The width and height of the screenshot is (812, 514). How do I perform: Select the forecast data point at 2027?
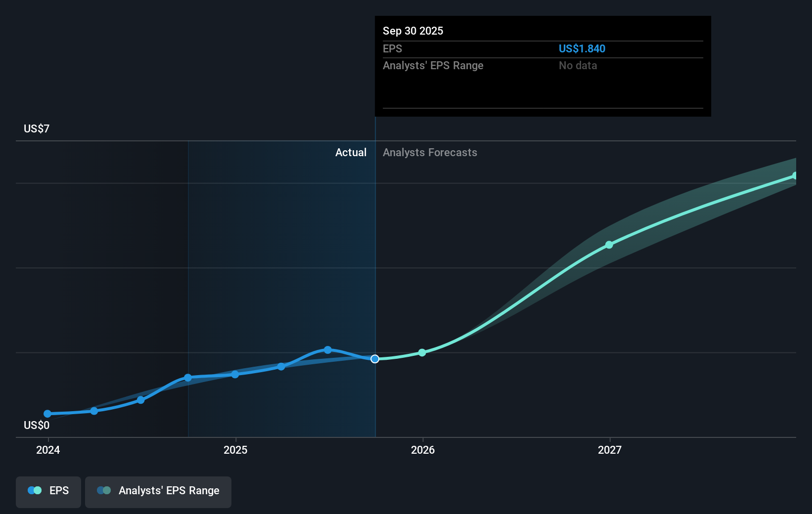tap(609, 245)
